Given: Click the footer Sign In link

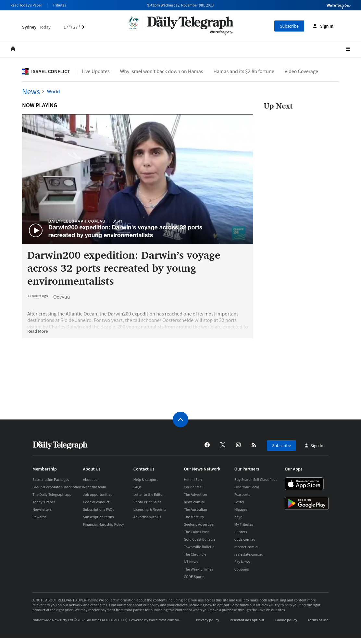Looking at the screenshot, I should [x=314, y=445].
